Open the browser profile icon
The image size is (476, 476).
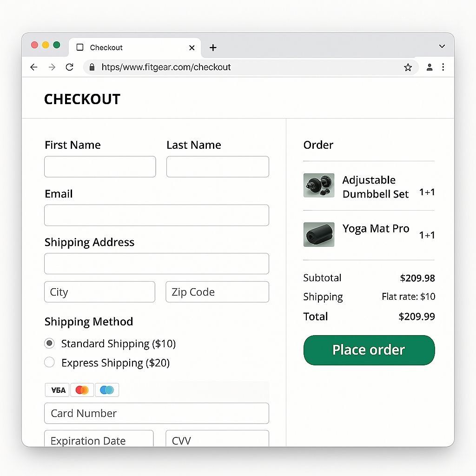tap(430, 67)
